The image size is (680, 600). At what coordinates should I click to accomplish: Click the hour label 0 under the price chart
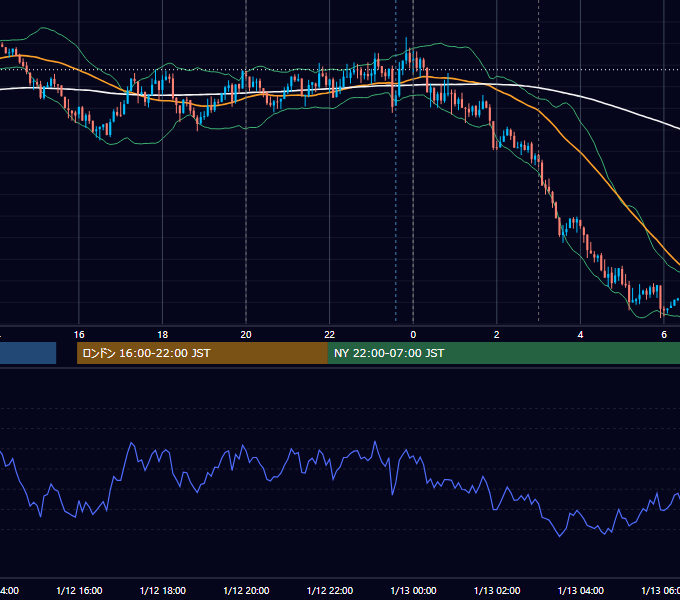point(413,335)
